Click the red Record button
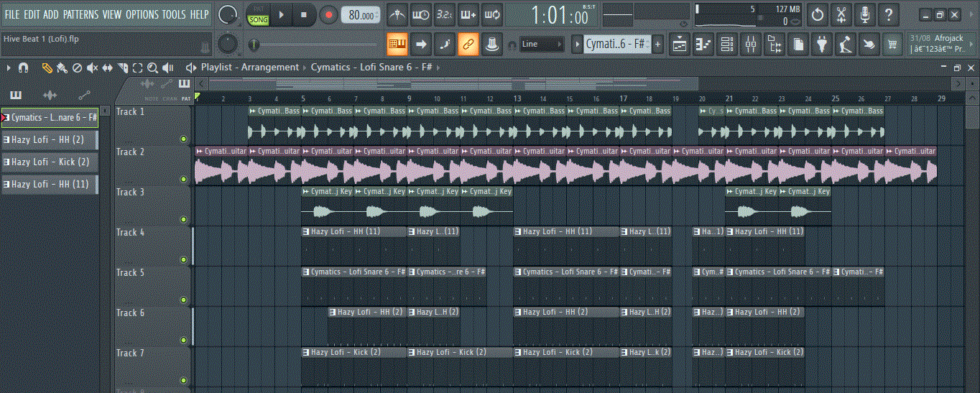This screenshot has width=980, height=393. pyautogui.click(x=328, y=14)
